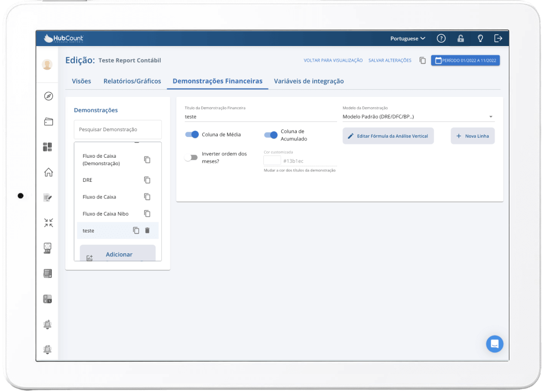Switch to Relatórios/Gráficos tab

tap(132, 81)
